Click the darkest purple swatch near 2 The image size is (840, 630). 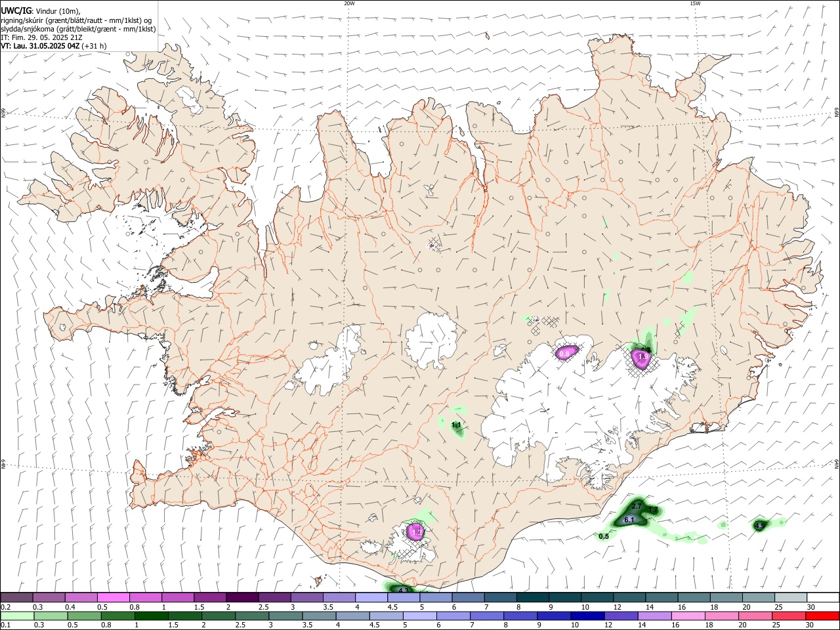coord(242,597)
